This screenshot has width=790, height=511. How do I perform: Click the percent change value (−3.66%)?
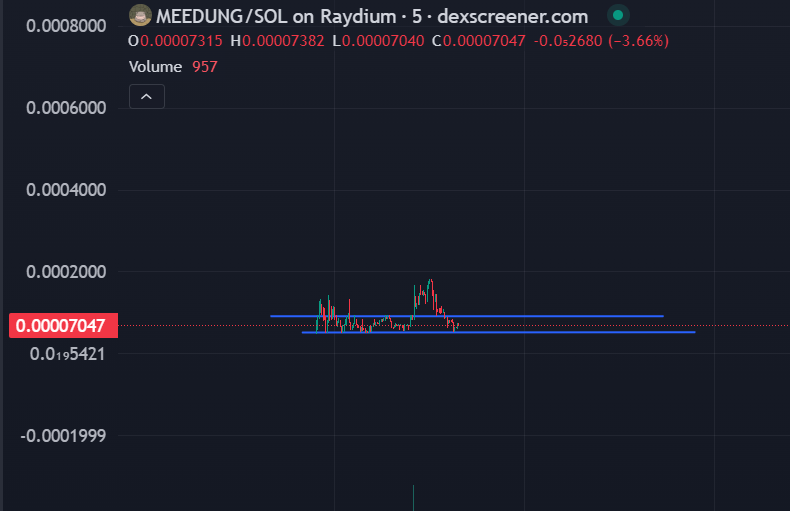pyautogui.click(x=638, y=41)
